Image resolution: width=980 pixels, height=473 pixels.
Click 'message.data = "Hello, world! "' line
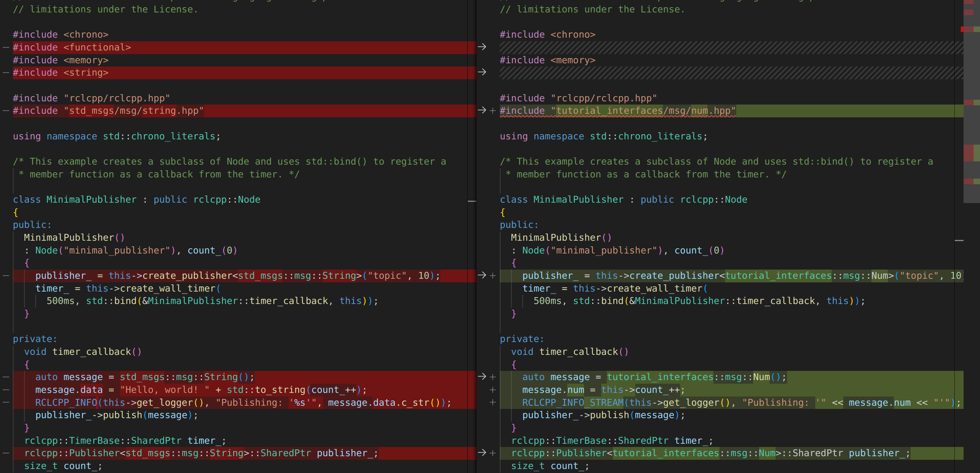coord(201,390)
